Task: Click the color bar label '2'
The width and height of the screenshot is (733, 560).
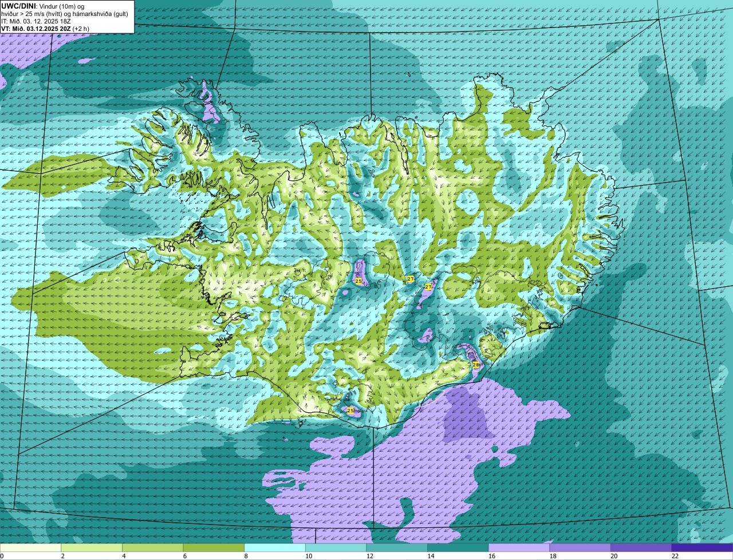Action: [x=63, y=556]
